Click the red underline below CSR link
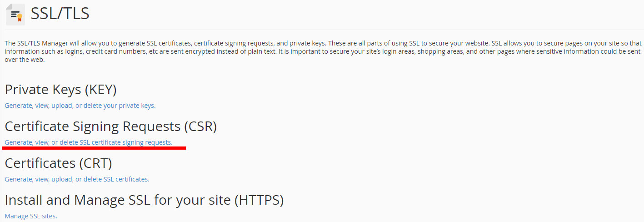This screenshot has height=222, width=644. 94,148
